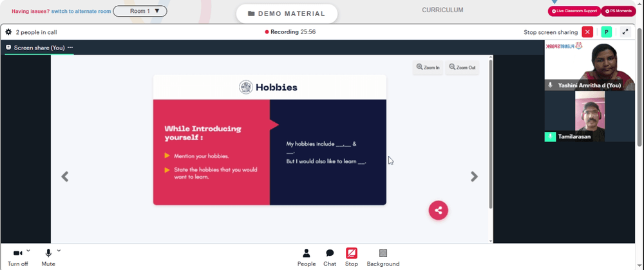The image size is (644, 270).
Task: Open microphone options chevron
Action: (59, 250)
